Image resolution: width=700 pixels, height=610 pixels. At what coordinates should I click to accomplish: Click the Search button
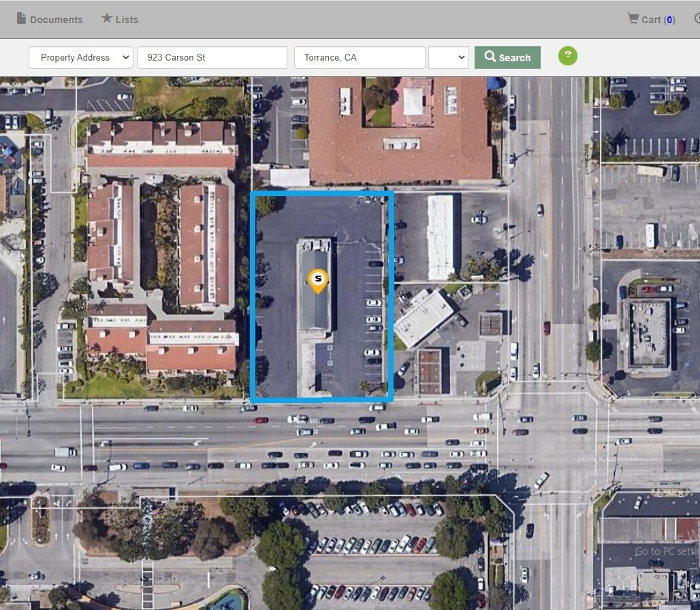(x=507, y=57)
